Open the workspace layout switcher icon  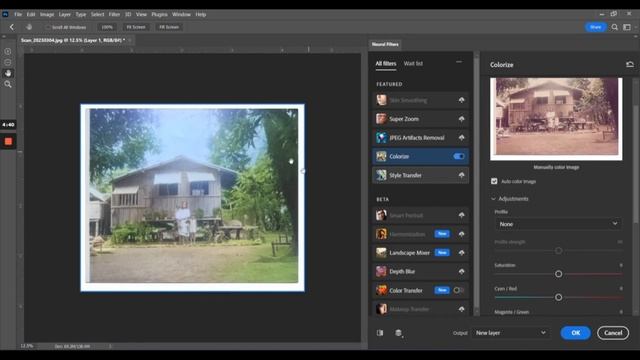(x=627, y=27)
